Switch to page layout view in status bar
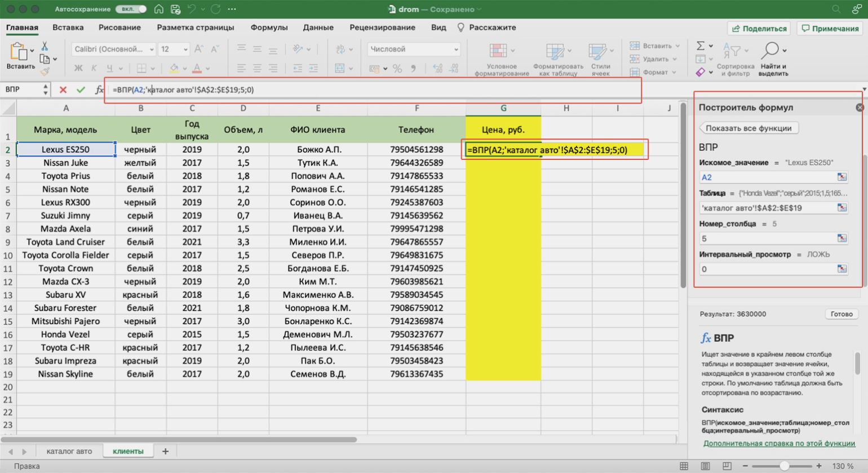The height and width of the screenshot is (473, 868). [705, 466]
